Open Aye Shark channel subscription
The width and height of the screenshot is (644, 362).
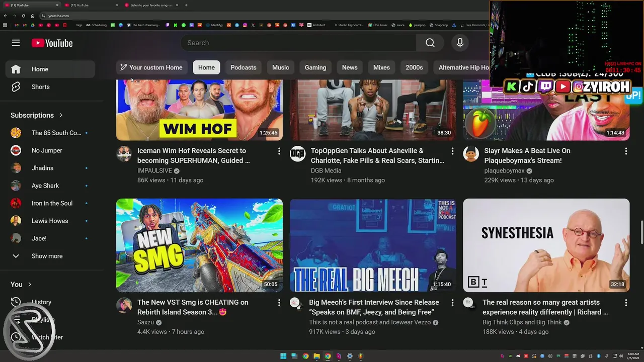click(x=50, y=186)
